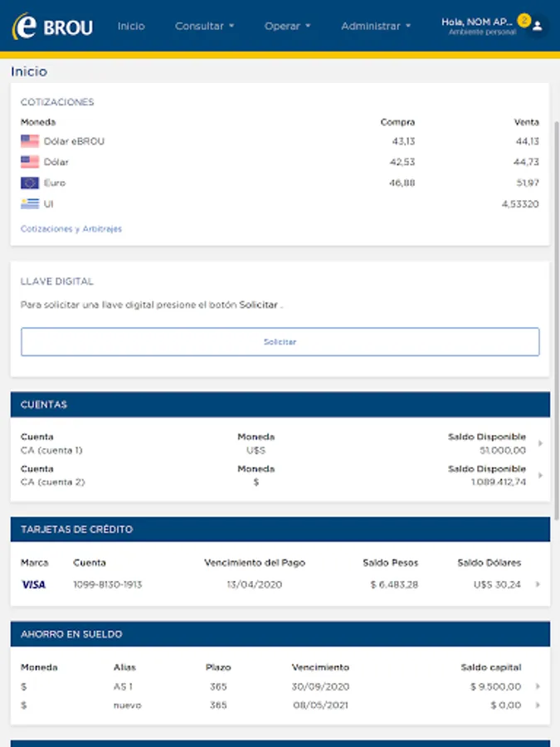Open the user profile icon

pyautogui.click(x=538, y=27)
